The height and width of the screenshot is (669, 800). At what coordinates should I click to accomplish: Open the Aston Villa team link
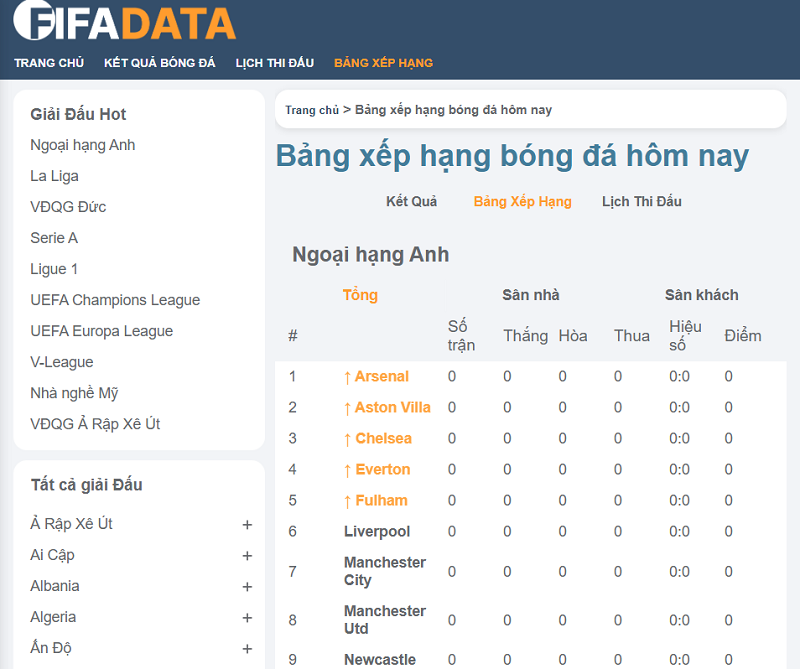tap(392, 407)
